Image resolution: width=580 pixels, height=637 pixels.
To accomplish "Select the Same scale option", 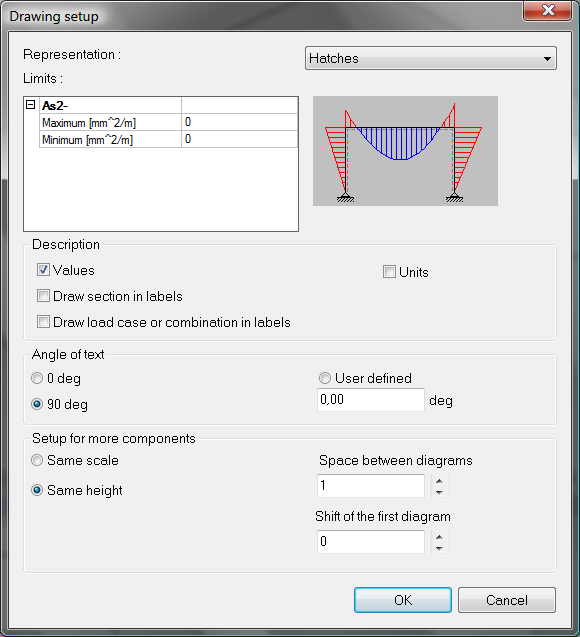I will 37,460.
